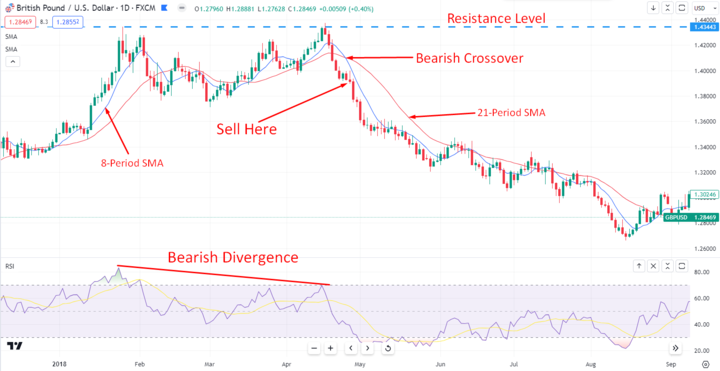Click the Feb time axis label
Image resolution: width=720 pixels, height=371 pixels.
click(x=141, y=363)
